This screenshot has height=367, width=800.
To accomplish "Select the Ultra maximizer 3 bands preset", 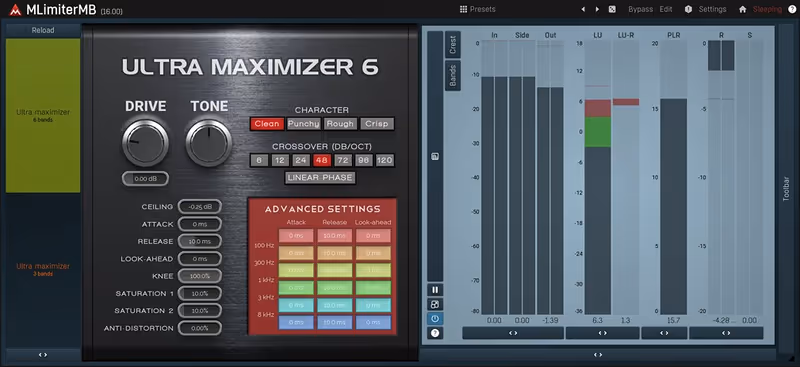I will (x=43, y=270).
